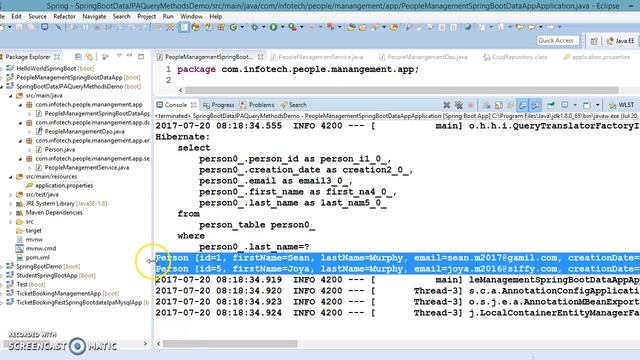Click the Console horizontal scrollbar thumb

(230, 344)
